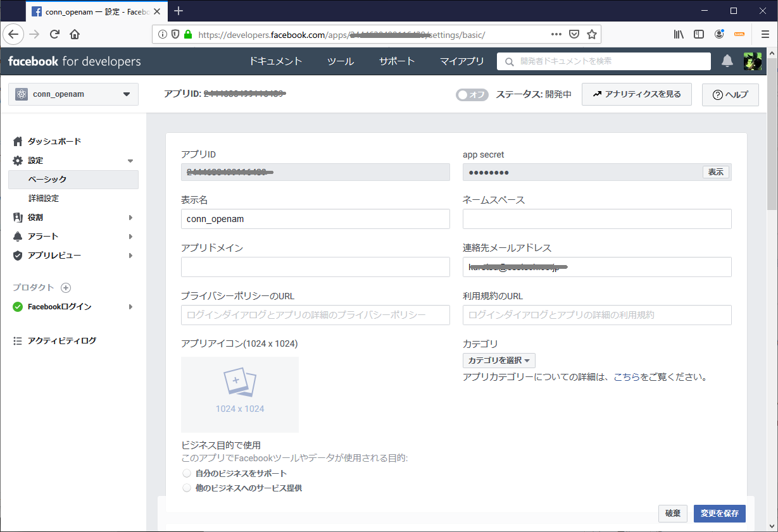Viewport: 778px width, 532px height.
Task: Click 変更を保存 to save changes
Action: coord(719,514)
